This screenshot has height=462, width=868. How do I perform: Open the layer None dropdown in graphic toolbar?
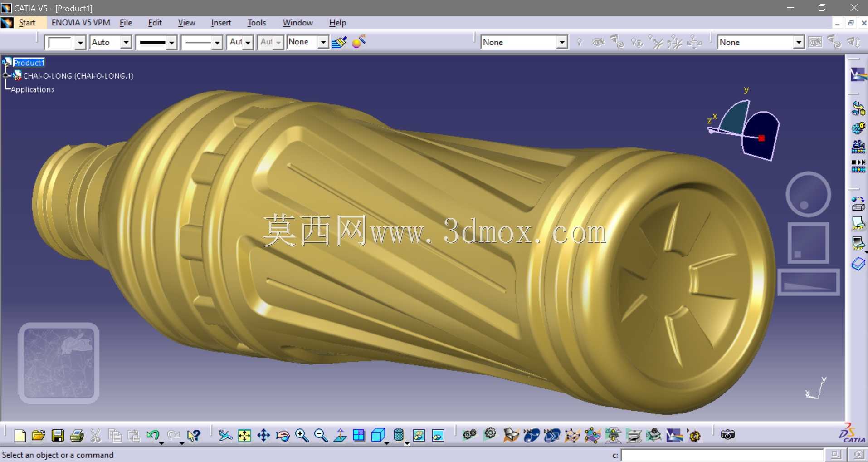(x=323, y=43)
